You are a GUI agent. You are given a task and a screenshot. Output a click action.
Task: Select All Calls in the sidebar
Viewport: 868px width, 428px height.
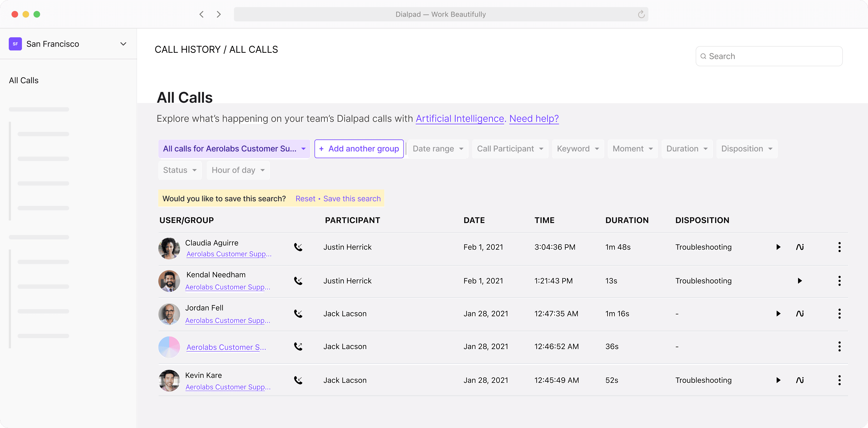coord(24,80)
